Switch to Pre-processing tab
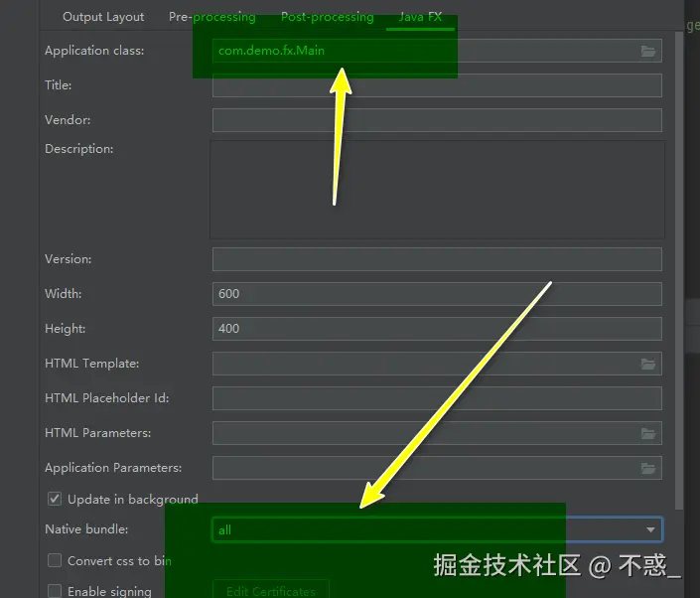Screen dimensions: 700x598 [212, 17]
